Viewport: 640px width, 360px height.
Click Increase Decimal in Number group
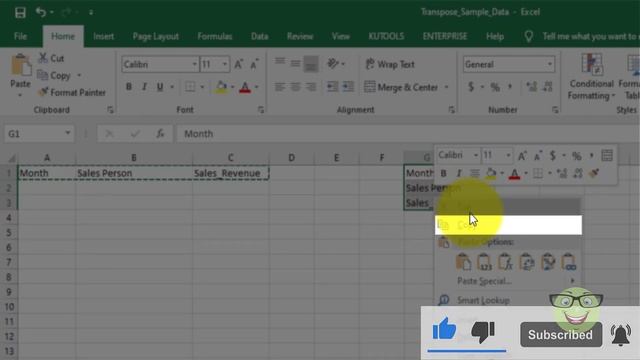click(531, 87)
